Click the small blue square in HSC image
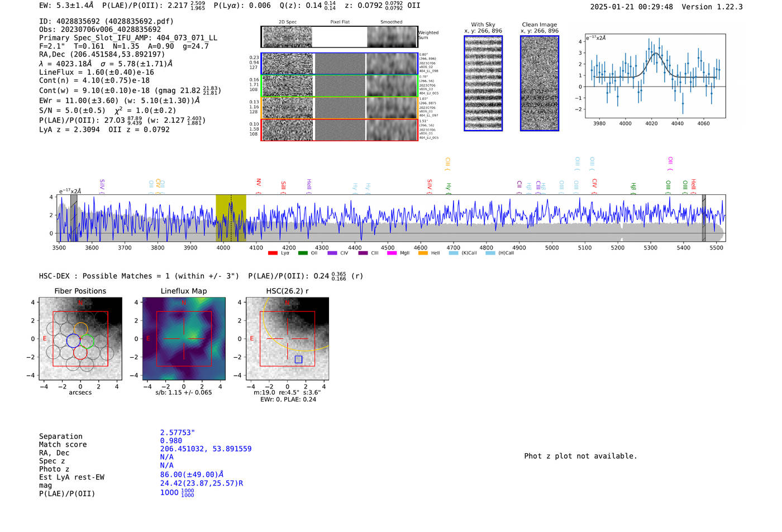 coord(298,360)
